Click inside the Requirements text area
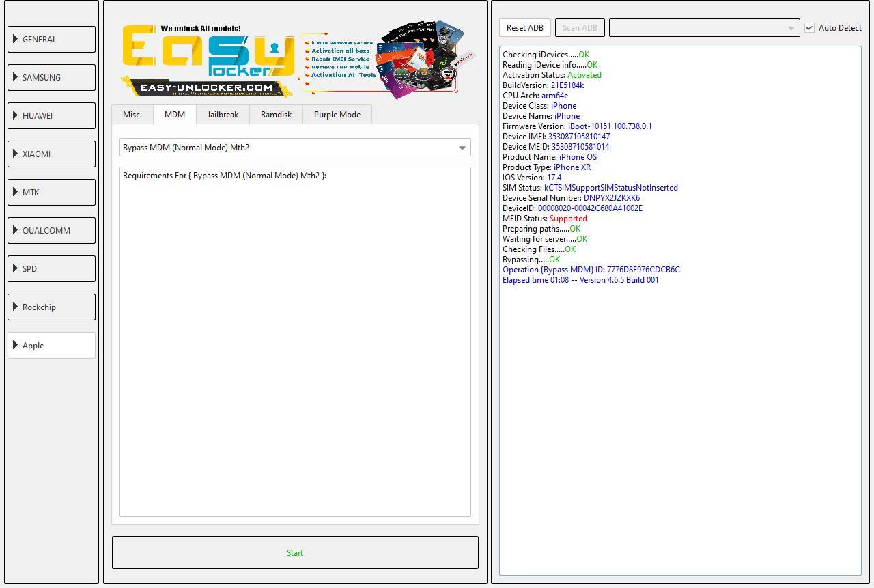 [295, 341]
